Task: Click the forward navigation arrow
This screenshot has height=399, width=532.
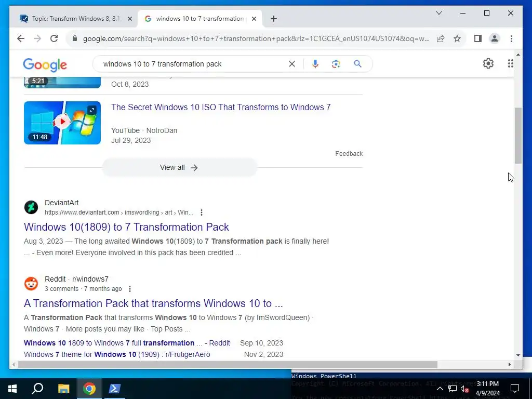Action: (x=37, y=38)
